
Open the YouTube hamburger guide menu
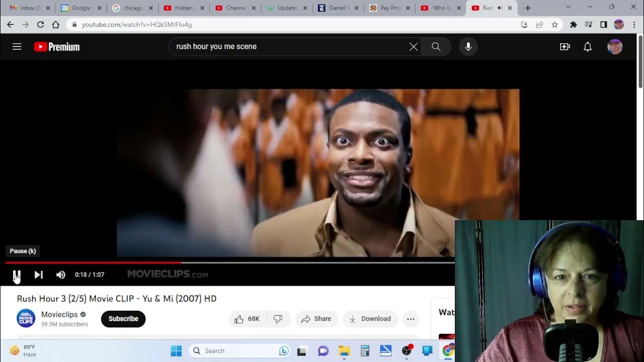(17, 47)
